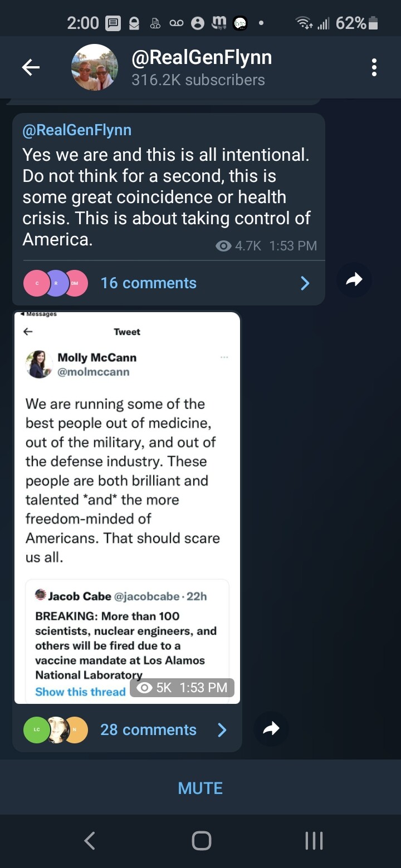Tap the 316.2K subscribers label
Image resolution: width=401 pixels, height=868 pixels.
coord(198,80)
